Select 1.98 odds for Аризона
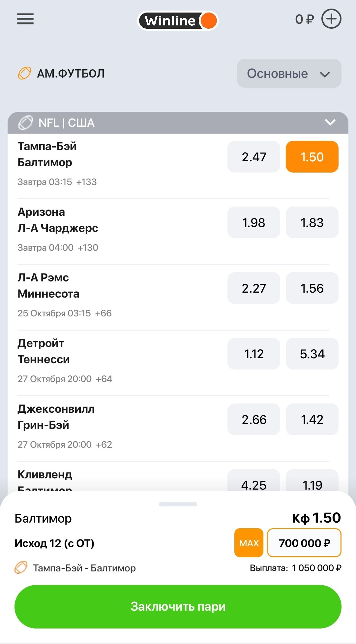Viewport: 356px width, 644px height. point(253,222)
